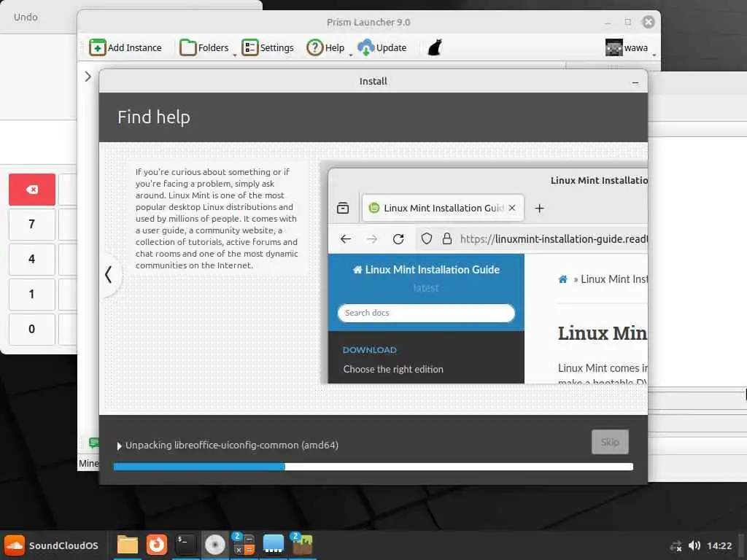Minimize the Install dialog

click(635, 82)
